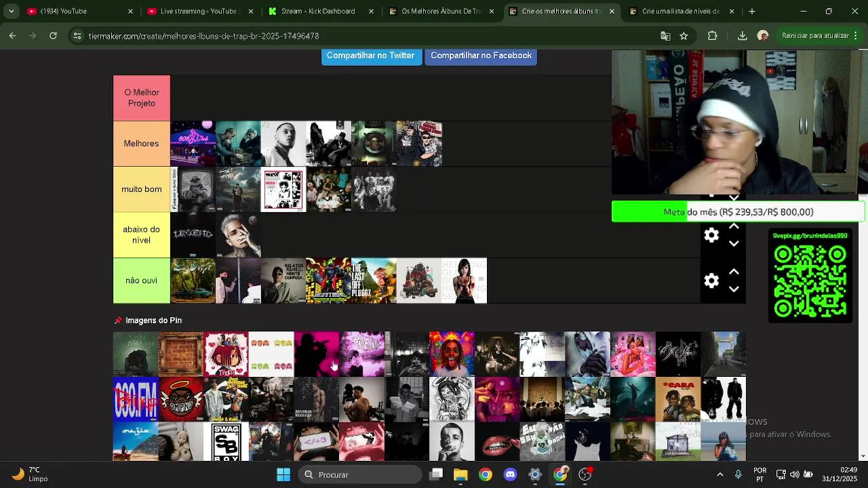Screen dimensions: 868x488
Task: Click the microphone tray icon
Action: point(738,474)
